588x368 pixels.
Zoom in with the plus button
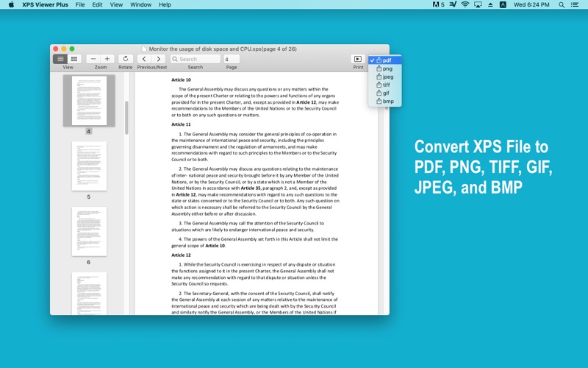107,59
